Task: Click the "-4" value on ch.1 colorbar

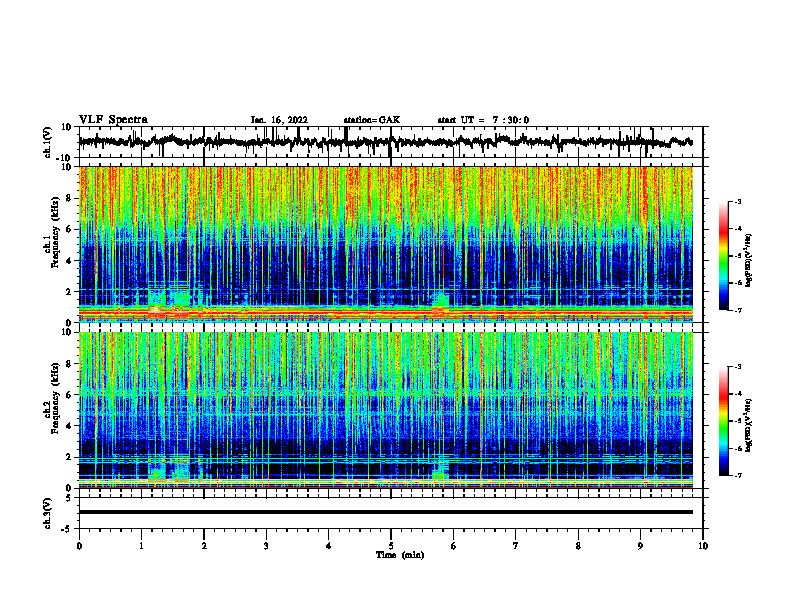Action: pos(737,229)
